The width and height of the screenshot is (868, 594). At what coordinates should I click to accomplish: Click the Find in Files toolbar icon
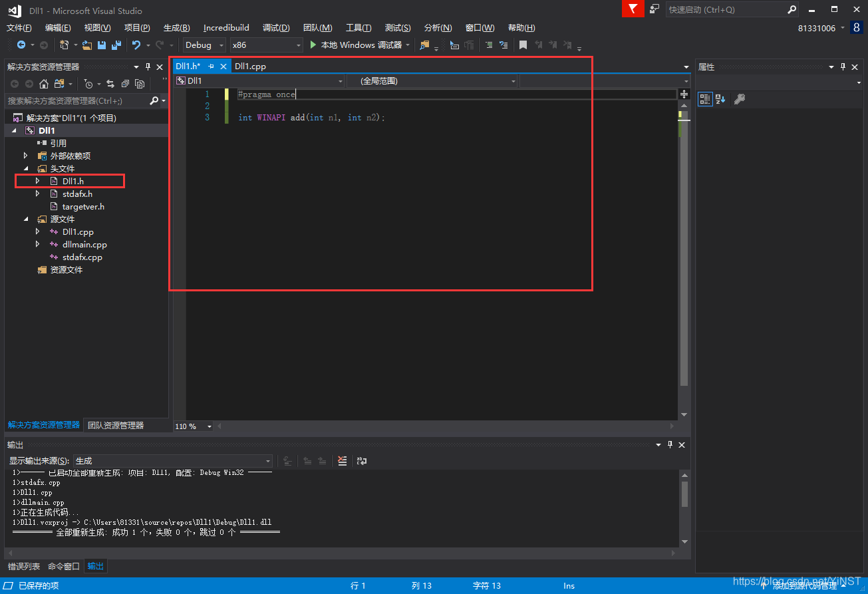tap(424, 45)
